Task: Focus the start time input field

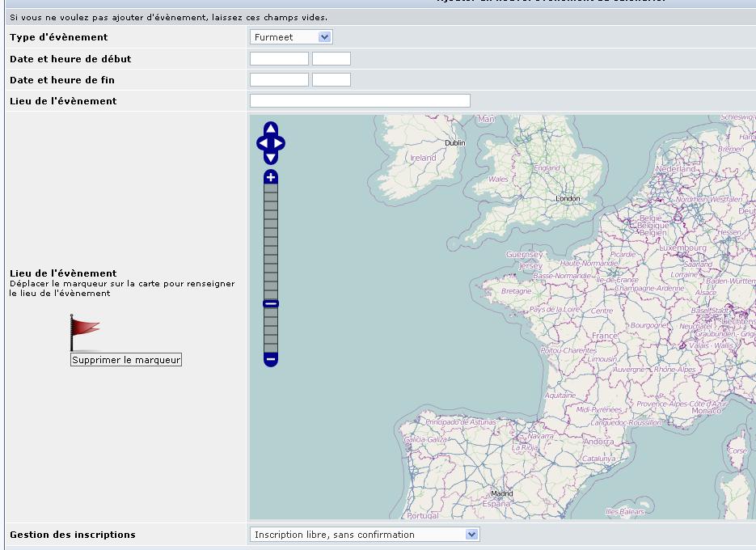Action: (331, 58)
